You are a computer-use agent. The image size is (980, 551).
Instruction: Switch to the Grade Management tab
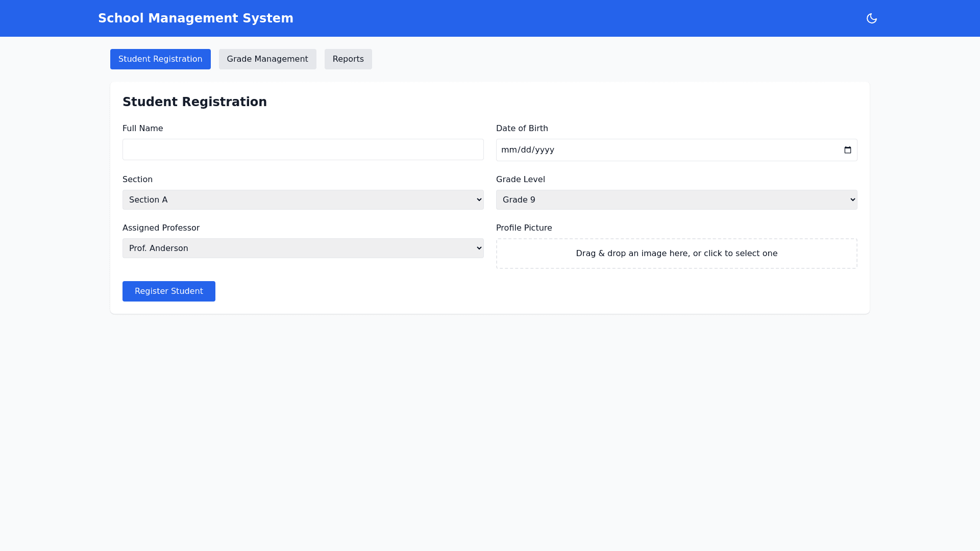click(x=267, y=59)
